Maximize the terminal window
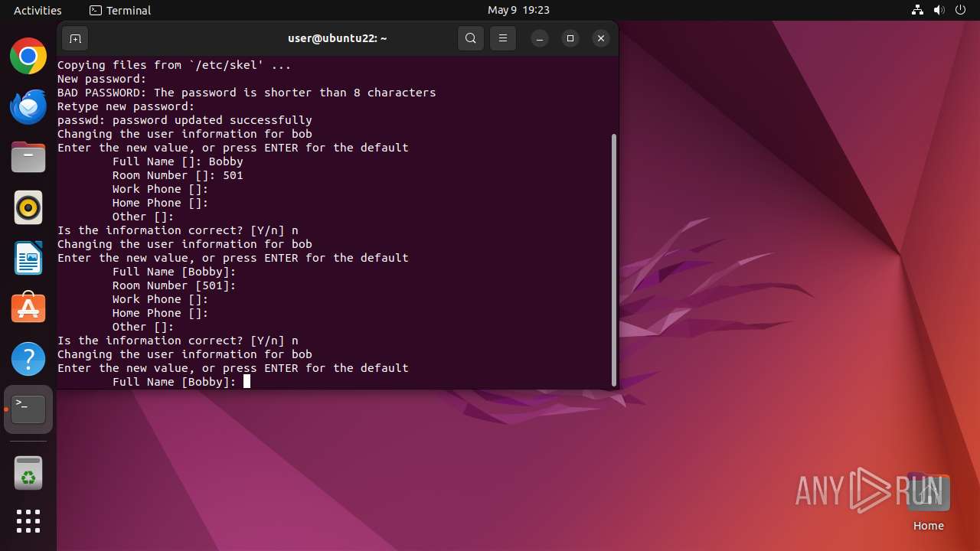 pyautogui.click(x=570, y=38)
